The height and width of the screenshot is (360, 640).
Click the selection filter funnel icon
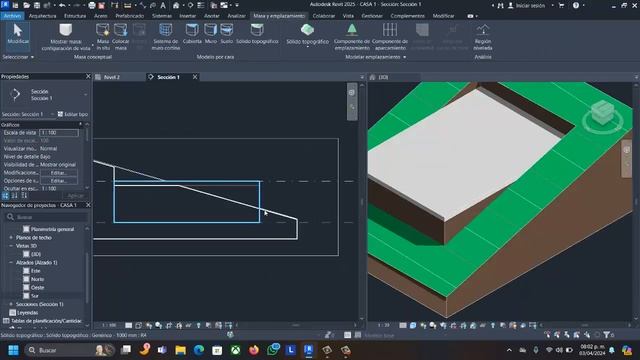point(607,335)
